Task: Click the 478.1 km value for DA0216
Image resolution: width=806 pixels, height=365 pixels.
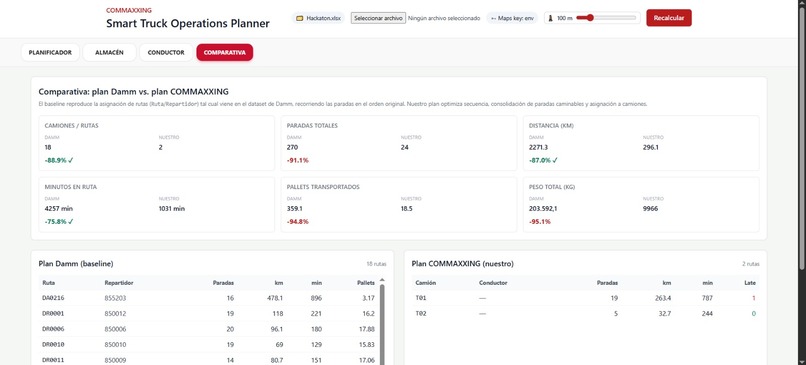Action: pos(274,298)
